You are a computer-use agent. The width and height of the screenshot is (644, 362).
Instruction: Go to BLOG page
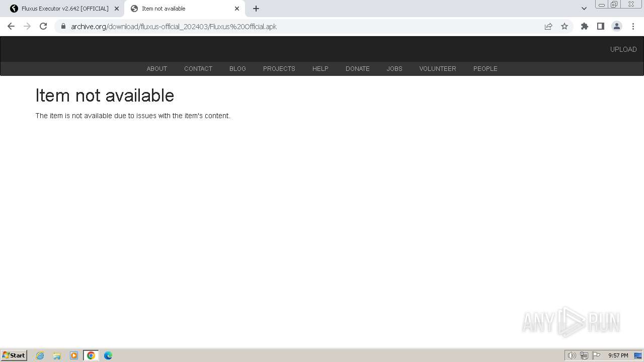[237, 69]
